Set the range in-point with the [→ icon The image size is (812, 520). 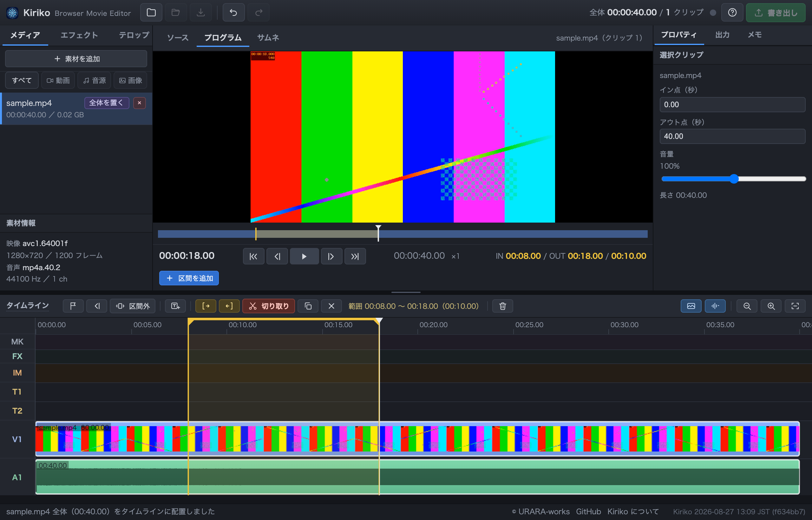pyautogui.click(x=206, y=306)
